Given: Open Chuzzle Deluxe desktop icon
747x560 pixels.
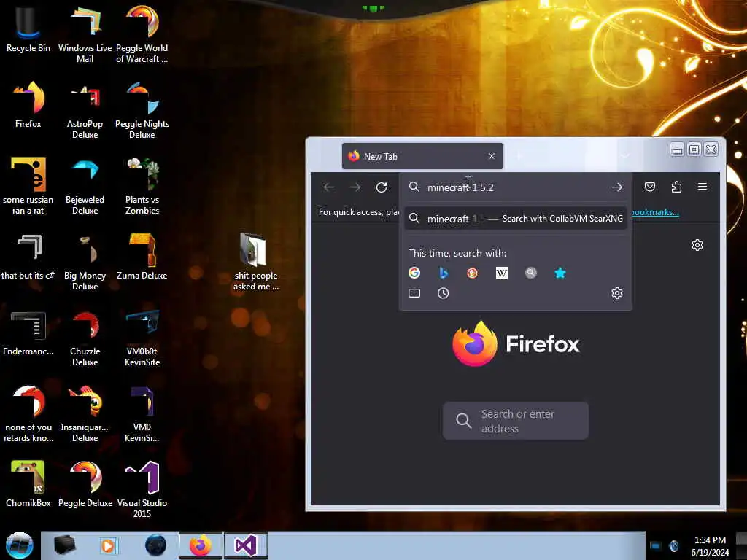Looking at the screenshot, I should tap(85, 338).
